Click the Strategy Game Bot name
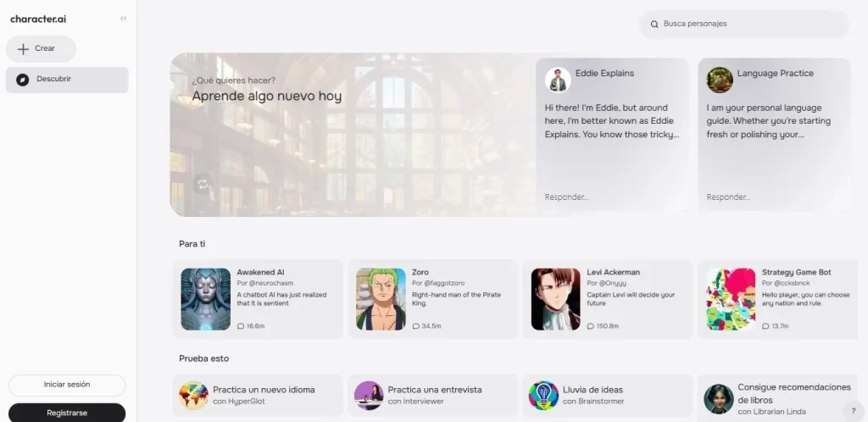868x422 pixels. pos(796,272)
